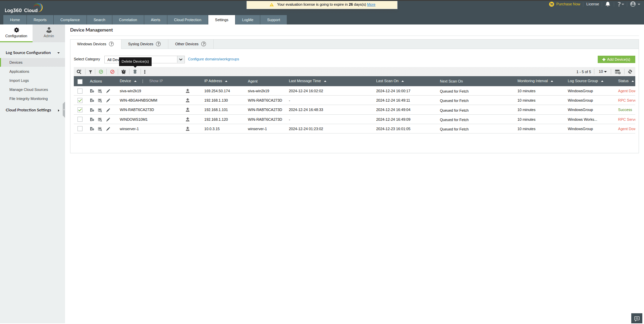The image size is (644, 324).
Task: Toggle the select-all checkbox in table header
Action: pyautogui.click(x=80, y=82)
